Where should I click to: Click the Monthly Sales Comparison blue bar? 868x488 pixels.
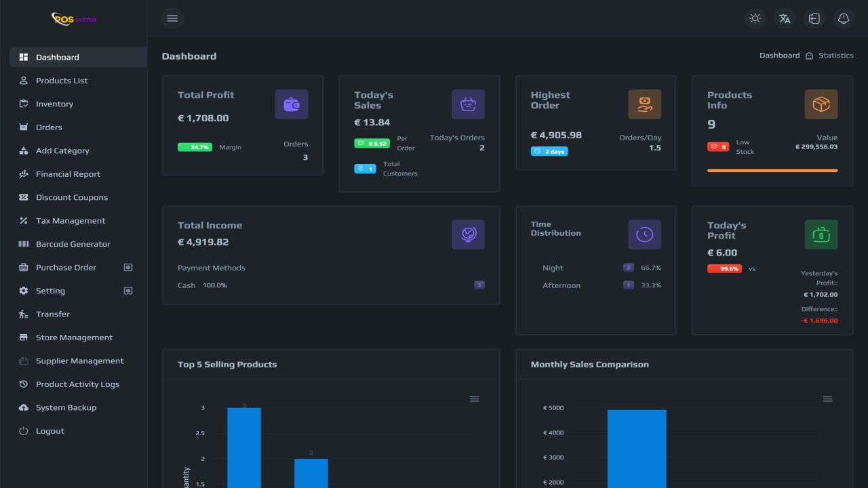[637, 449]
